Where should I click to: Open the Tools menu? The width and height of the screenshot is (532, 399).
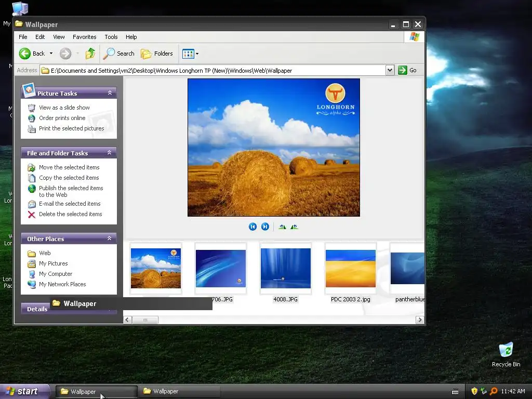point(111,37)
